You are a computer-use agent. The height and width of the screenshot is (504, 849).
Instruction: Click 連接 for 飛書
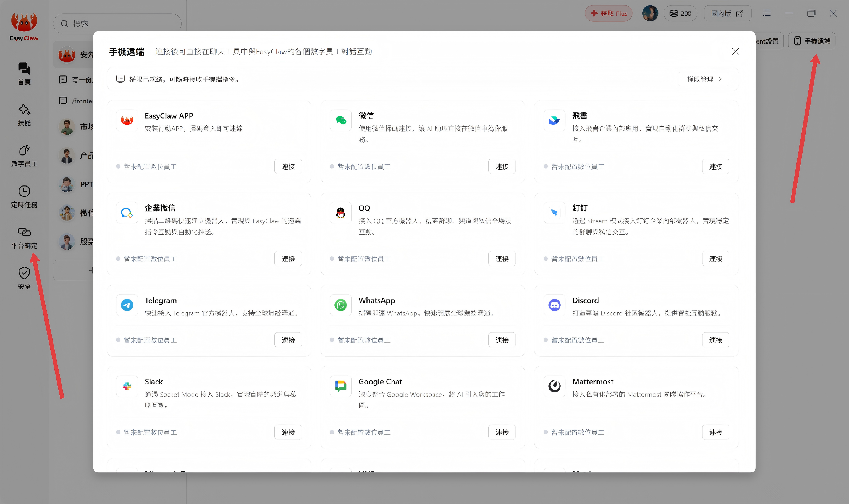716,166
